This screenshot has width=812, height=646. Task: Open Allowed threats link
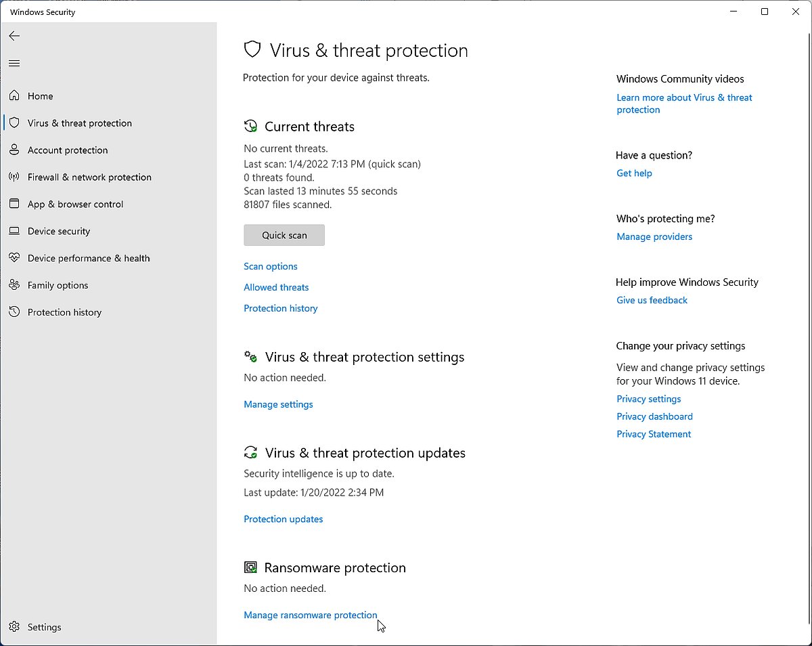(x=276, y=288)
